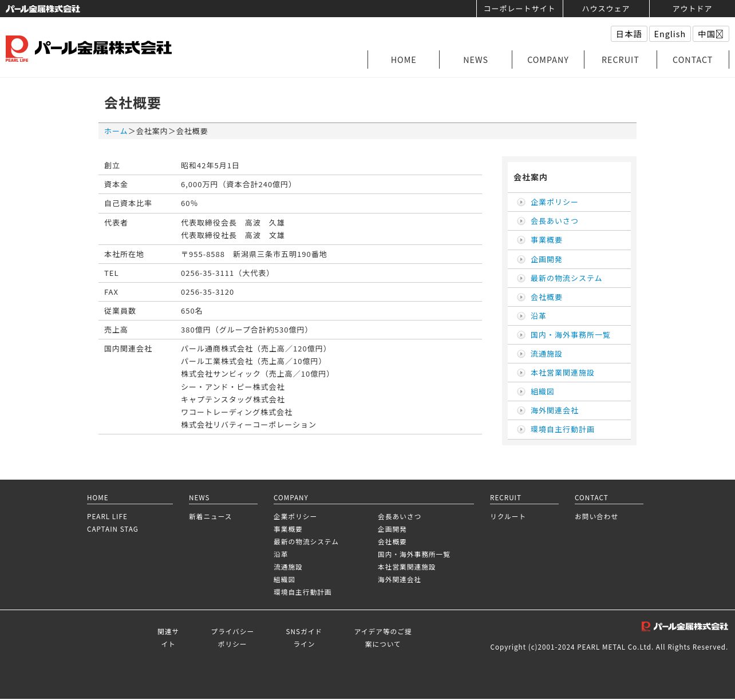This screenshot has height=700, width=735.
Task: Open 企業ポリシー link in the sidebar
Action: click(x=554, y=202)
